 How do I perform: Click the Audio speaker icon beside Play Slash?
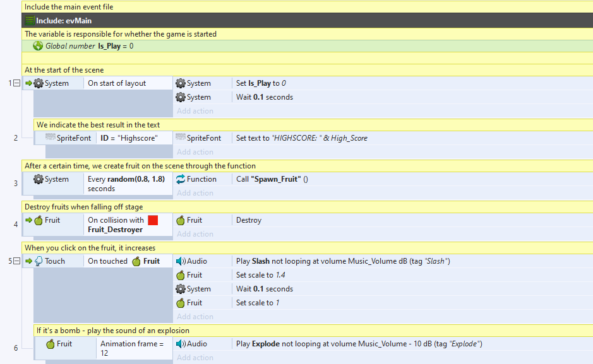click(x=181, y=261)
